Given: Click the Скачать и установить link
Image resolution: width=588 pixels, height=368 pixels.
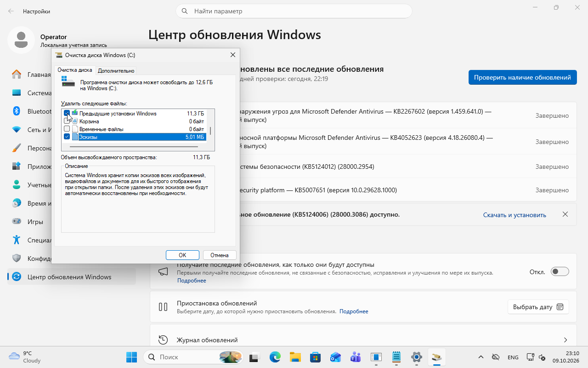Looking at the screenshot, I should tap(514, 215).
